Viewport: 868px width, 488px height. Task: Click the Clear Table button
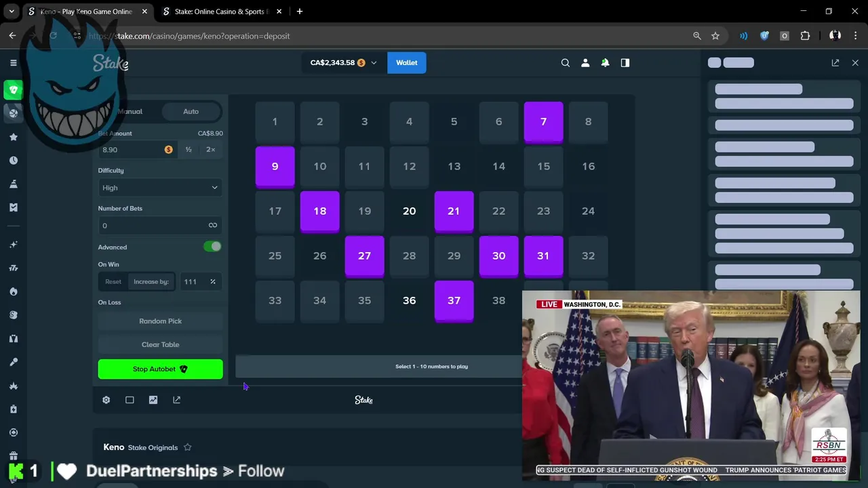(160, 344)
